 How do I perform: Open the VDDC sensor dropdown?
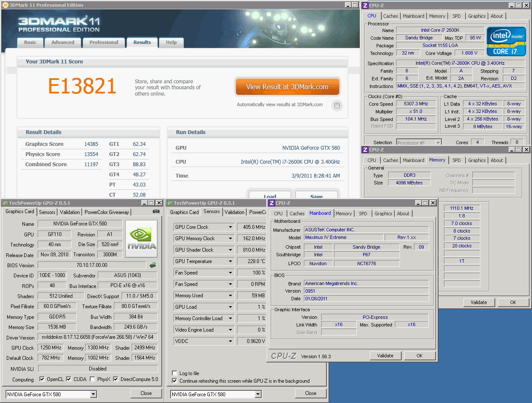tap(231, 341)
